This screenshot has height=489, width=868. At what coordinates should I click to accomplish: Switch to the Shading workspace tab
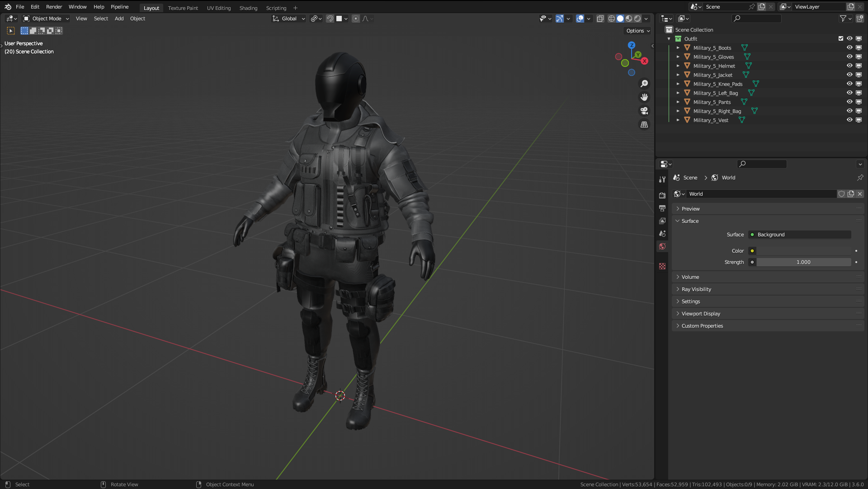pos(248,8)
